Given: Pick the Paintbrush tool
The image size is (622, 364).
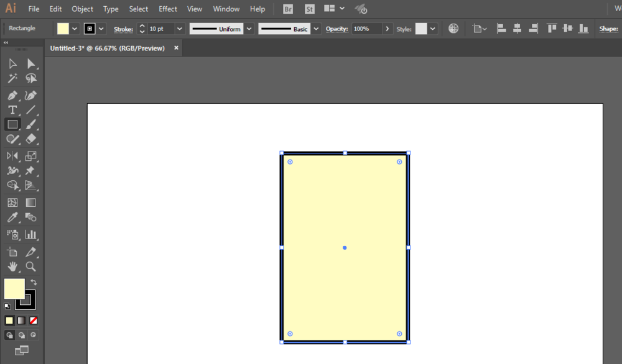Looking at the screenshot, I should [31, 124].
